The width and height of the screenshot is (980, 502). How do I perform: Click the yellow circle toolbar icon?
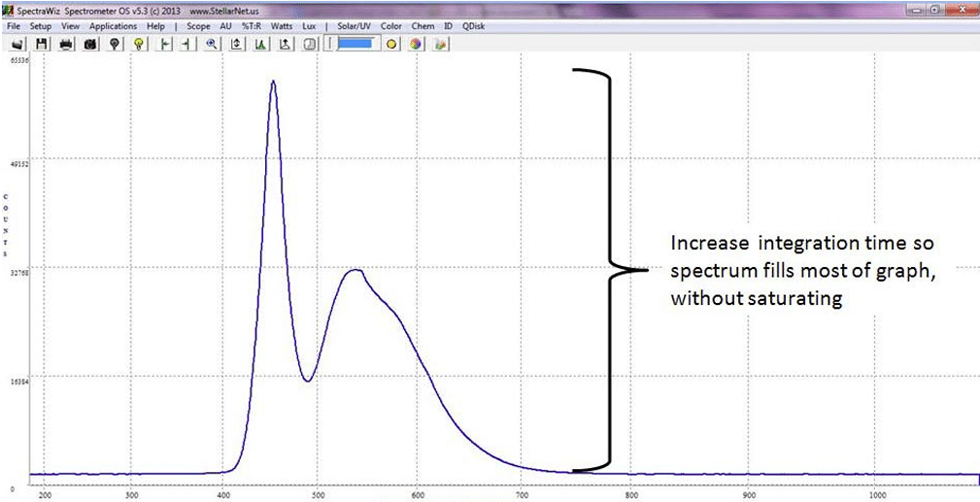click(392, 44)
